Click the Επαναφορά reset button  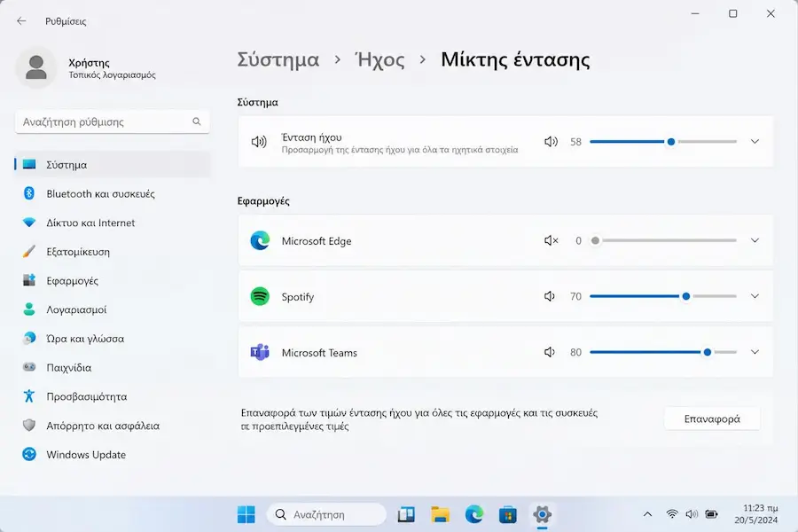coord(712,419)
